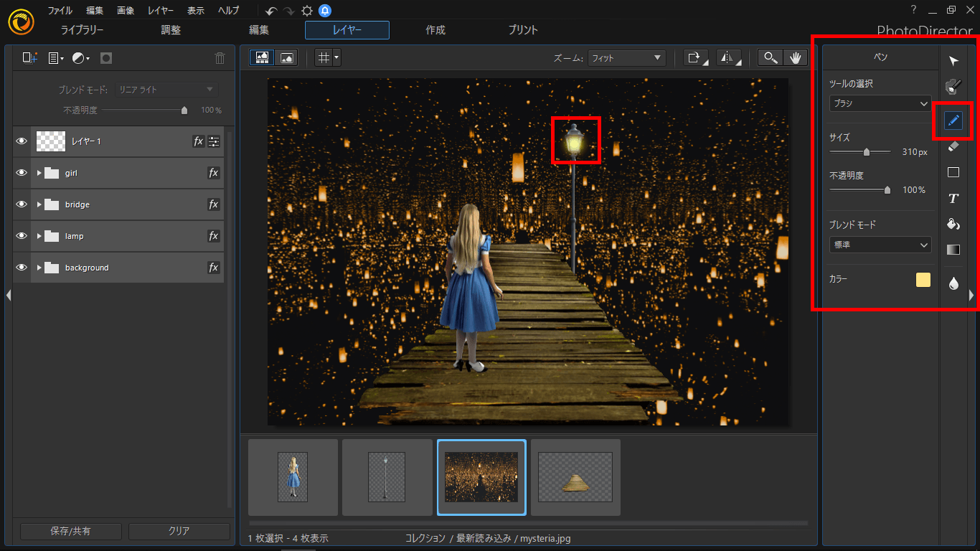Open fx effects for background layer

coord(213,268)
